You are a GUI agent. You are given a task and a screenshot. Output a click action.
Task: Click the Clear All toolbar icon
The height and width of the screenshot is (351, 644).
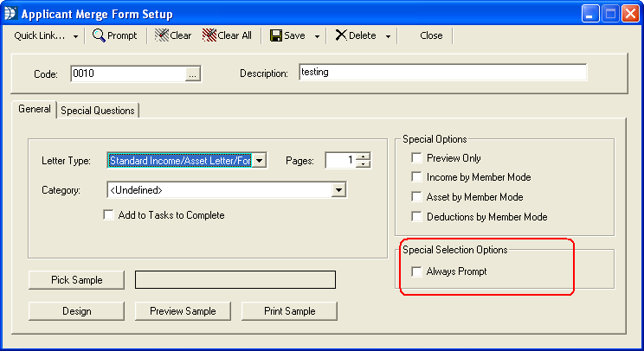209,35
